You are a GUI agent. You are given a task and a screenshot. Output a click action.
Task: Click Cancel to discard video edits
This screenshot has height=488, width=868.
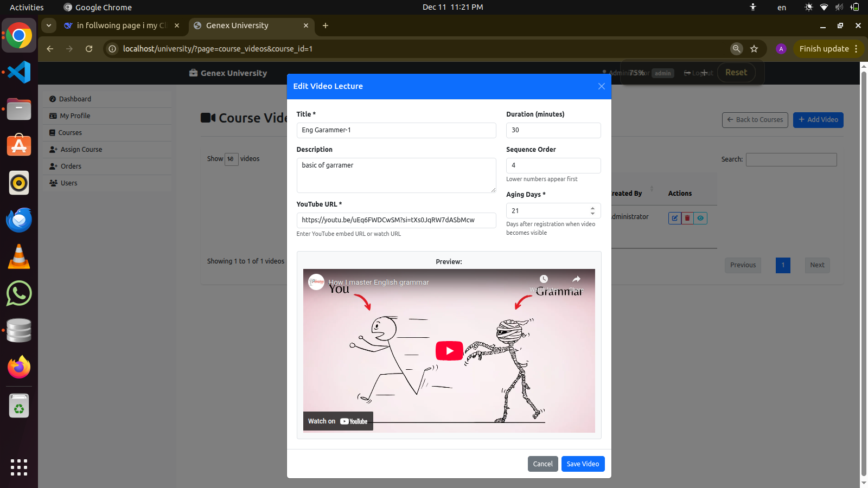click(542, 464)
